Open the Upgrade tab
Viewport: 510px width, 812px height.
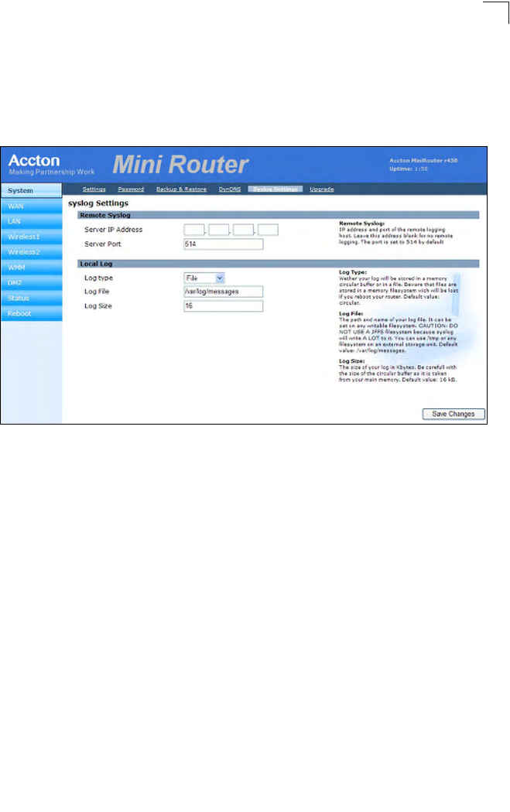pyautogui.click(x=322, y=189)
